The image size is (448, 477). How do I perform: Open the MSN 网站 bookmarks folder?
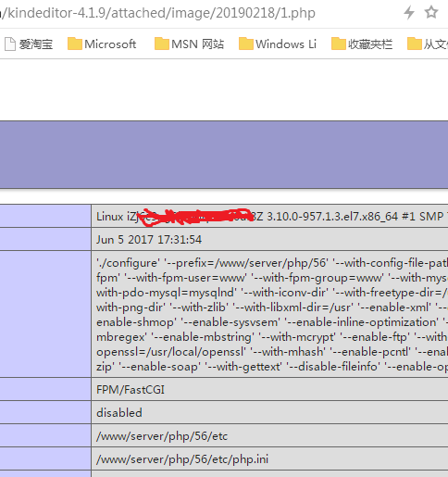(x=189, y=44)
